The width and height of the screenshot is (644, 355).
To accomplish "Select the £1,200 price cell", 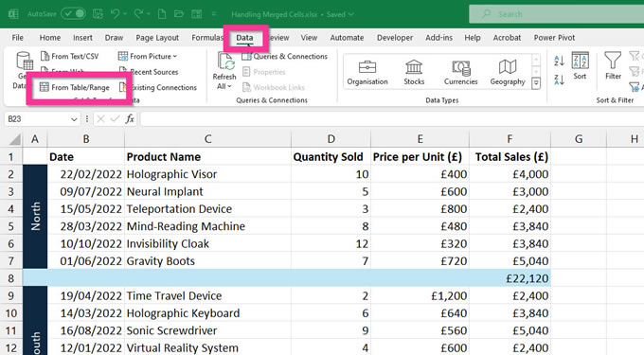I will pyautogui.click(x=420, y=296).
